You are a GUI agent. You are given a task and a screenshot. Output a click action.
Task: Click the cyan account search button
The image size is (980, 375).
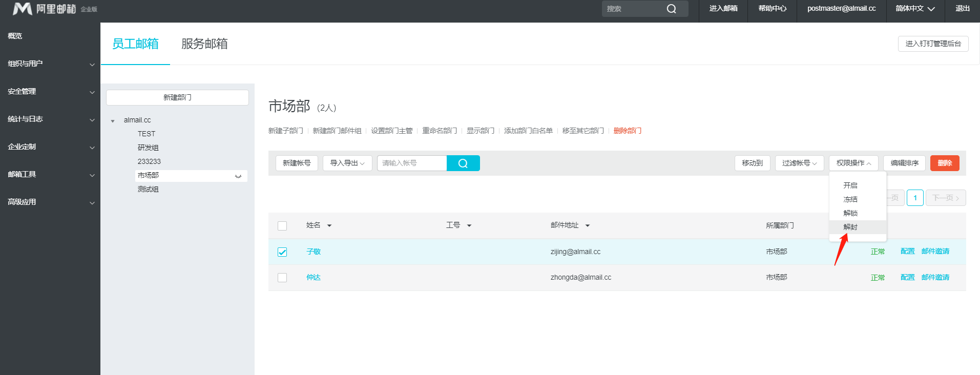[x=463, y=163]
